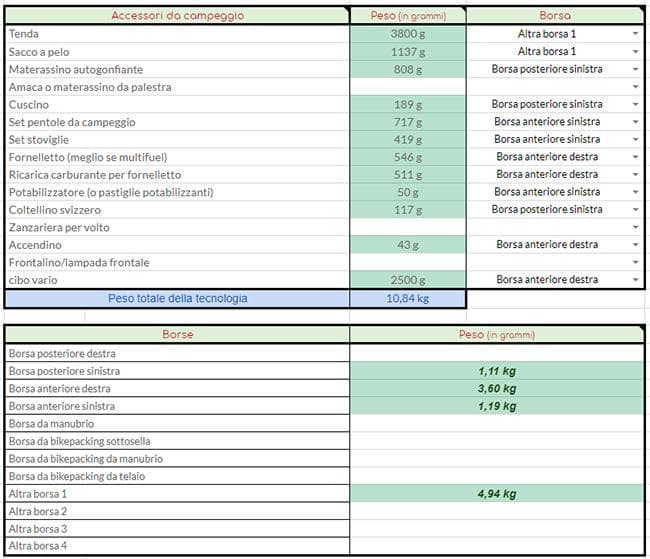Open bag dropdown for Potabilizzatore row
This screenshot has width=650, height=559.
635,192
